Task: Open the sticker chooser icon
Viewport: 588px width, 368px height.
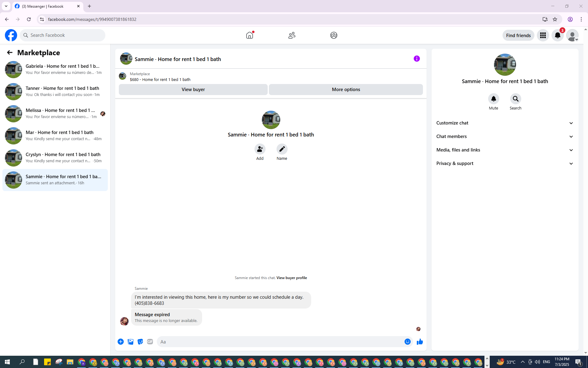Action: click(140, 342)
